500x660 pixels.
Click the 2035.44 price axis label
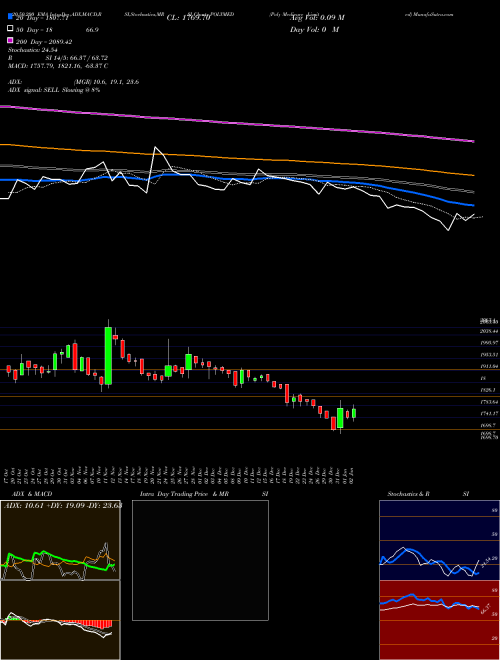pyautogui.click(x=489, y=331)
